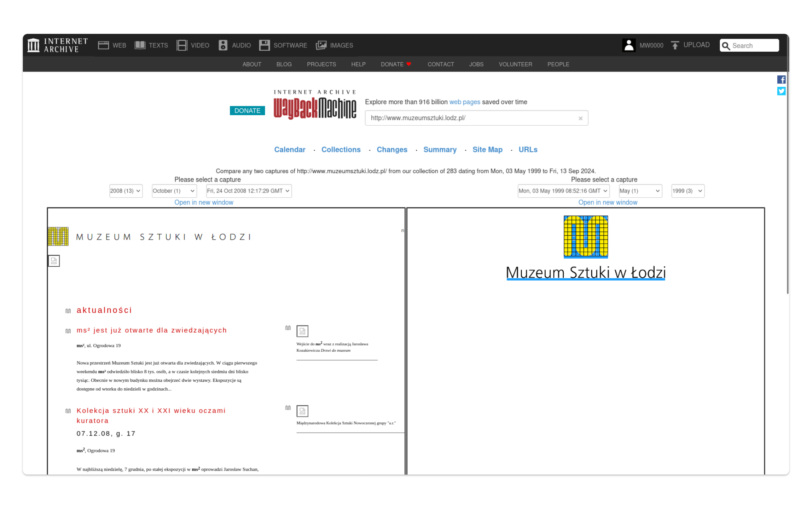This screenshot has width=812, height=508.
Task: Open 'Kolekcja sztuki XX i XXI wieku' headline
Action: click(x=151, y=415)
